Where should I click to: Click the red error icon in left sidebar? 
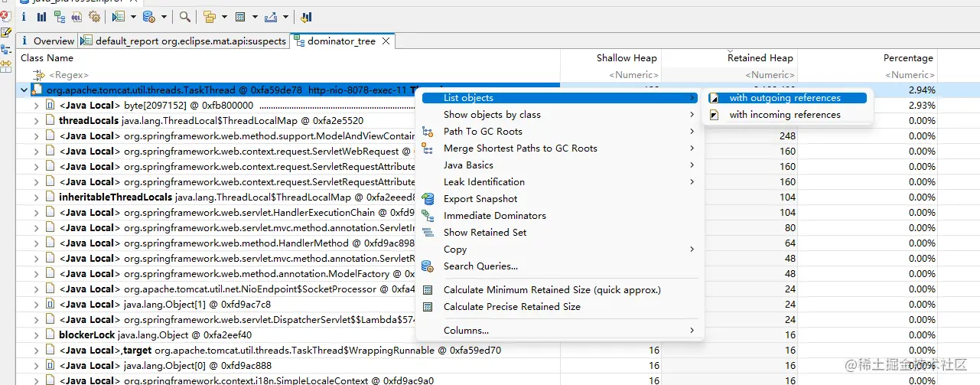tap(5, 15)
